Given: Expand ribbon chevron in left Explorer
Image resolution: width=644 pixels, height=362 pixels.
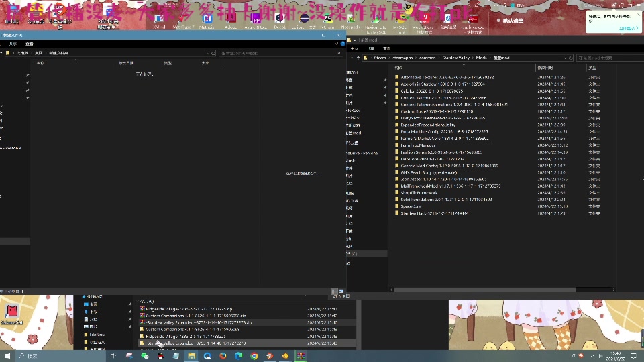Looking at the screenshot, I should point(336,44).
